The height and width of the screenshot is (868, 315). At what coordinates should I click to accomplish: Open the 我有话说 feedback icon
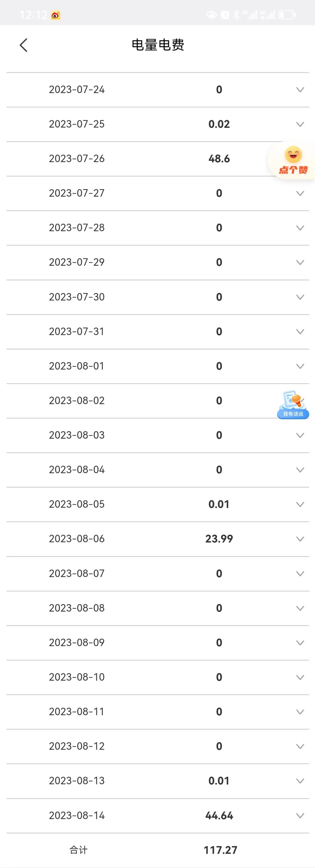[x=293, y=404]
